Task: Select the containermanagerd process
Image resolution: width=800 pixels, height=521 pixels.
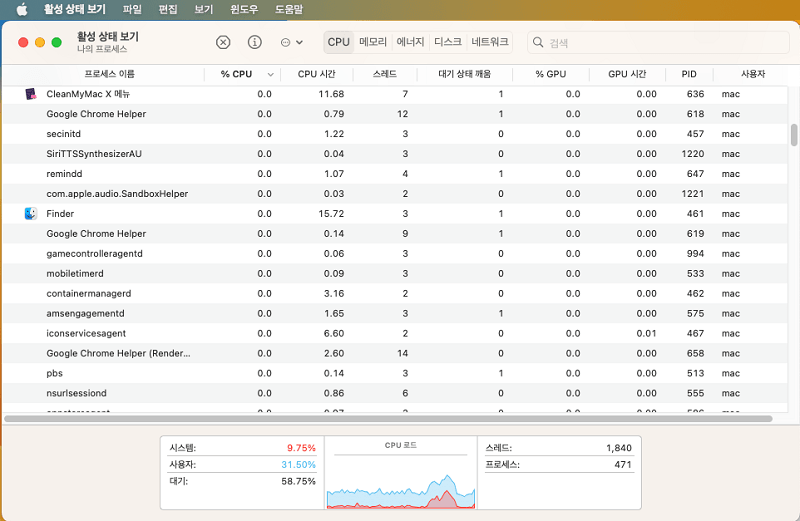Action: tap(395, 293)
